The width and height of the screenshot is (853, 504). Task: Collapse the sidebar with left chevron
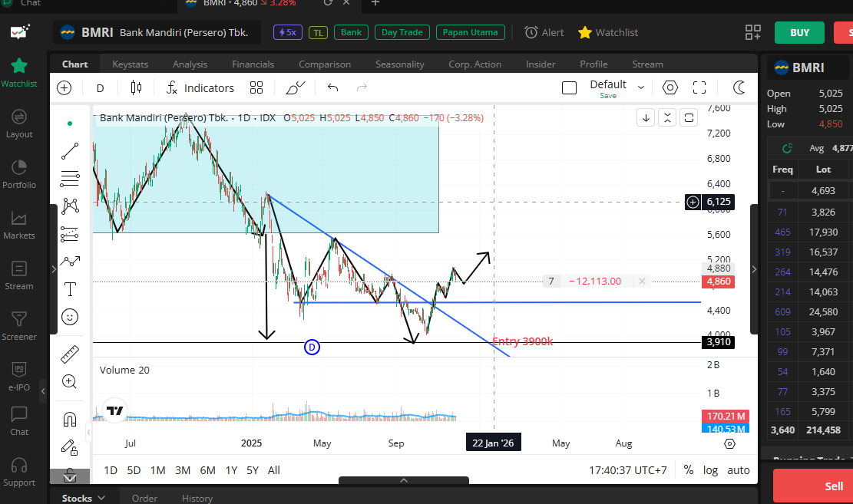click(44, 391)
